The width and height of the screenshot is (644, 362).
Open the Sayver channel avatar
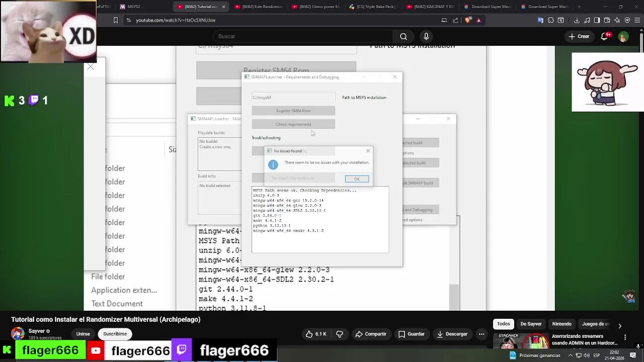pyautogui.click(x=18, y=333)
